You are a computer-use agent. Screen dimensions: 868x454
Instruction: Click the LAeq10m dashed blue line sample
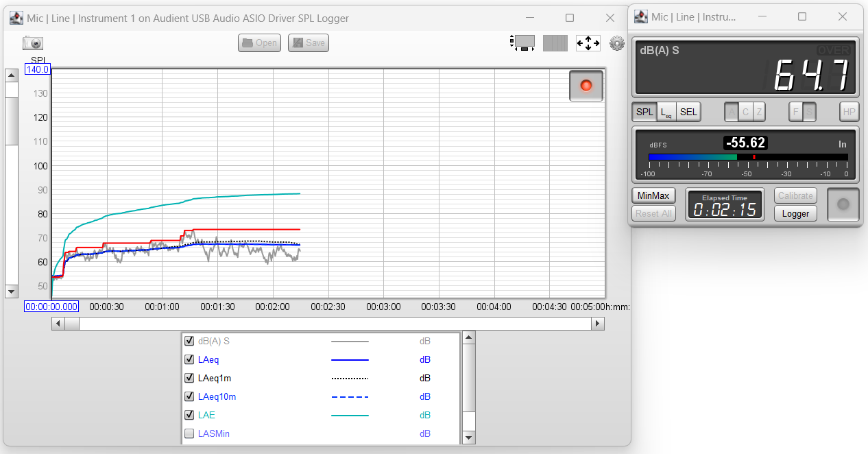pyautogui.click(x=350, y=396)
